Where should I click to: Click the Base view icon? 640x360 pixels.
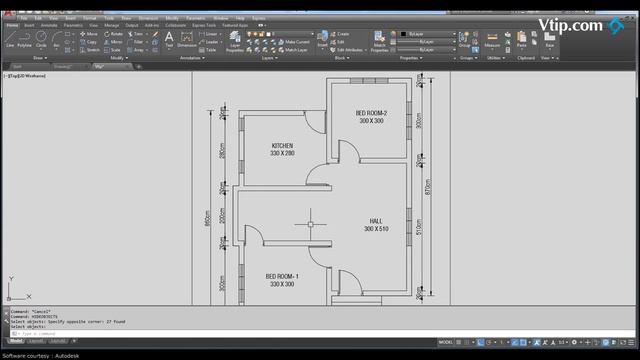[x=550, y=40]
